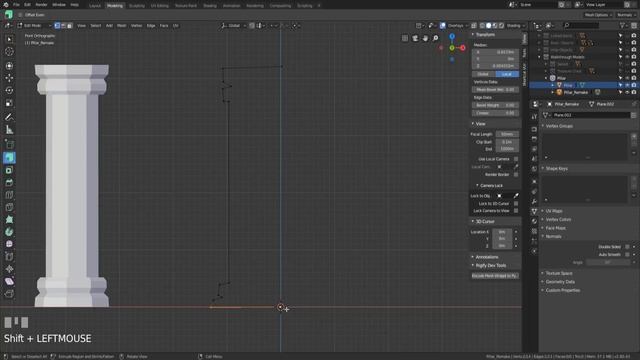Screen dimensions: 640x360
Task: Select the 3D Cursor tool
Action: coord(9,52)
